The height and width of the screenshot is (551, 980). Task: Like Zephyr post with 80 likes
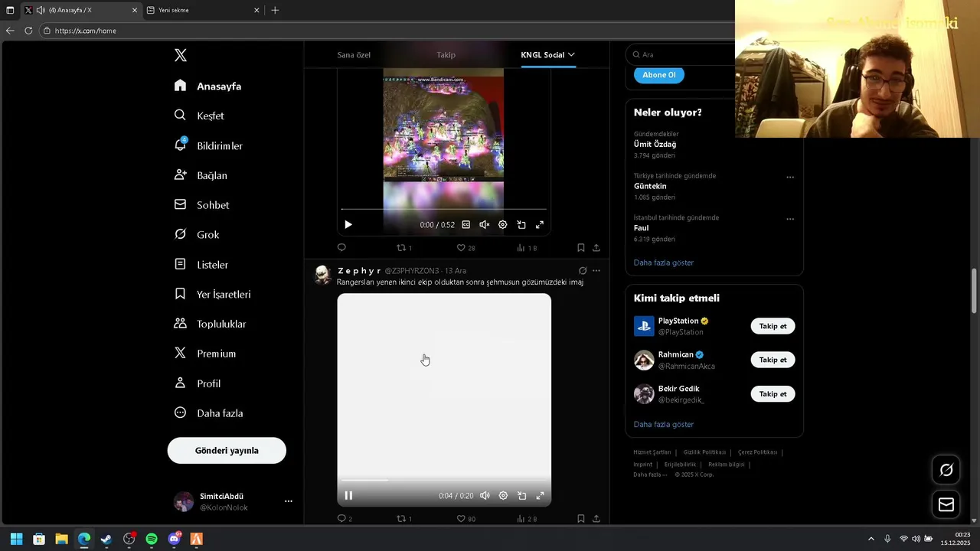[x=465, y=519]
